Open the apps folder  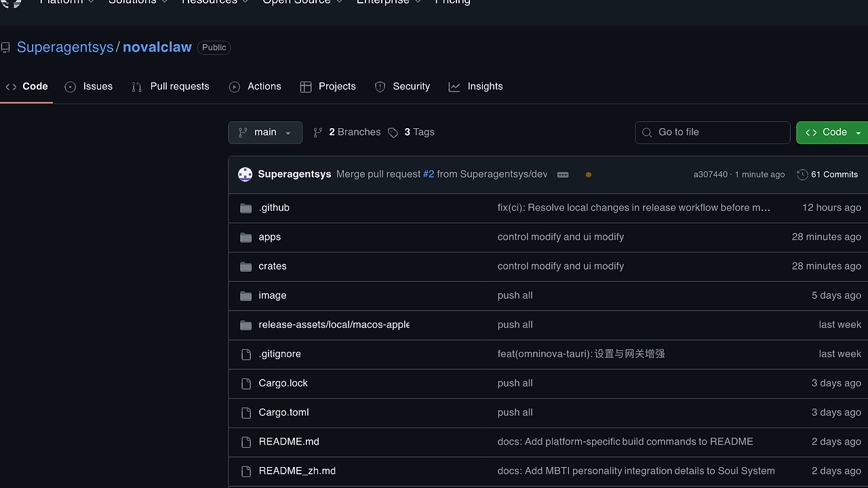tap(270, 237)
